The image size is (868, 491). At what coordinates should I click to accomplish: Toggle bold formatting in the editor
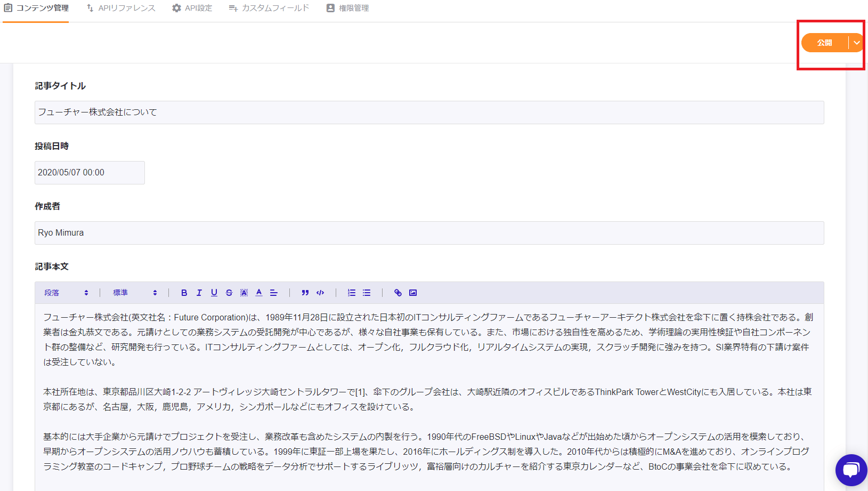click(x=184, y=293)
